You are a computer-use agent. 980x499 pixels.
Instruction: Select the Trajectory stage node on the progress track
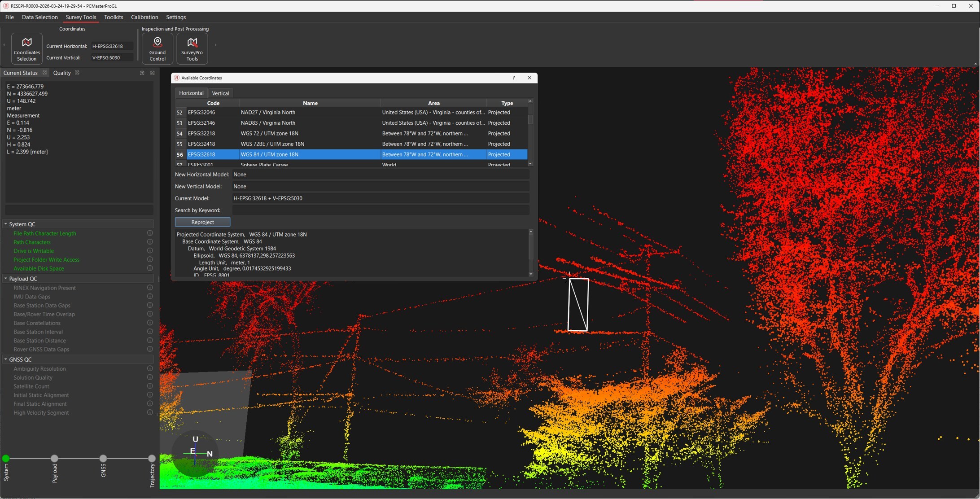pyautogui.click(x=152, y=458)
